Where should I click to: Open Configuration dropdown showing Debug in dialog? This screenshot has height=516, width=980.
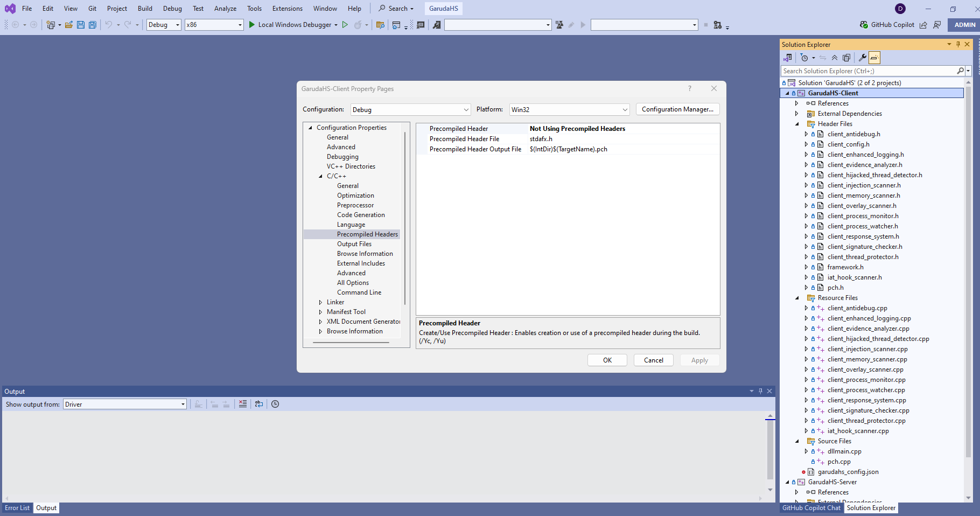[411, 109]
